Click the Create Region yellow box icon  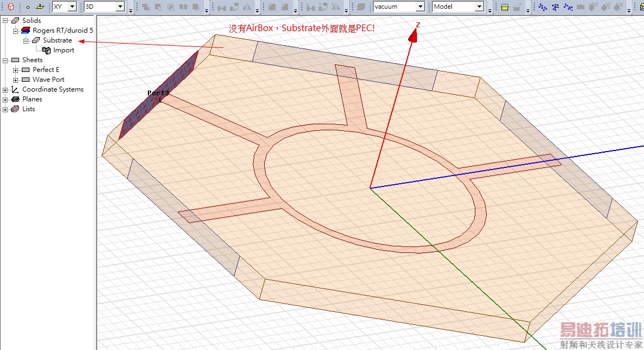(505, 7)
